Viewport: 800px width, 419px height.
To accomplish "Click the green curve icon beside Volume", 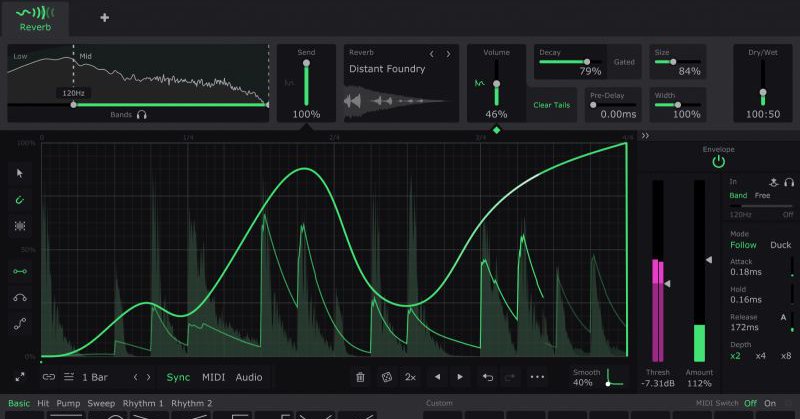I will click(479, 83).
